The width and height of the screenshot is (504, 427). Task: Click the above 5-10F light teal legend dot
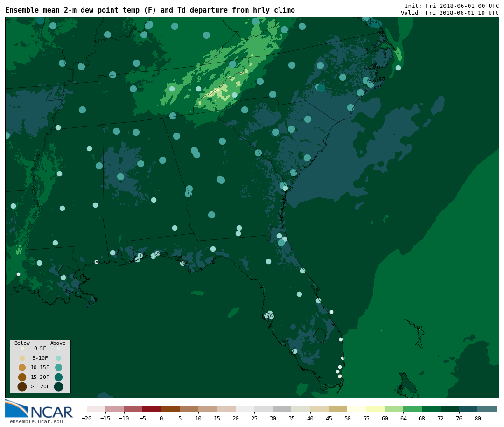pyautogui.click(x=58, y=358)
